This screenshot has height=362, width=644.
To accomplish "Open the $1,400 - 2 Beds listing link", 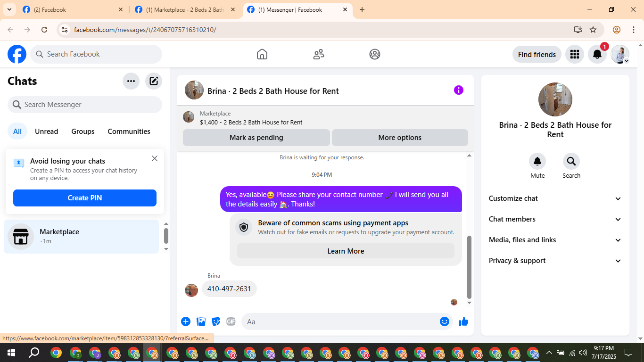I will [x=251, y=123].
